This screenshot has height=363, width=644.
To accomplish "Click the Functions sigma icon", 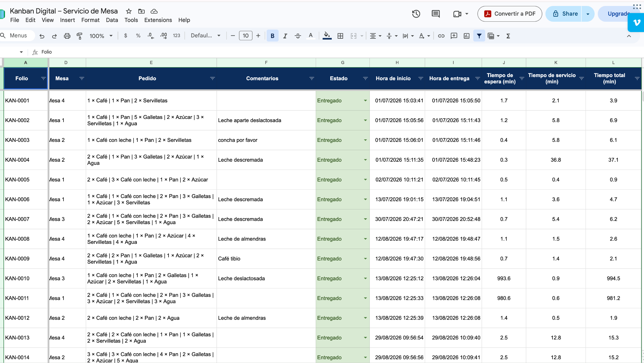I will (508, 36).
